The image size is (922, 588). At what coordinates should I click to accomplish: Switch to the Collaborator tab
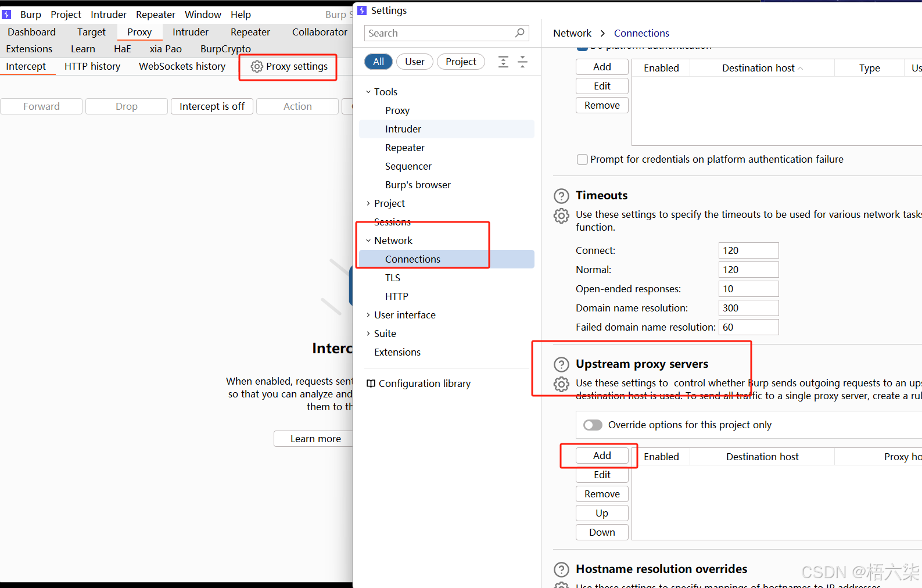(x=320, y=32)
